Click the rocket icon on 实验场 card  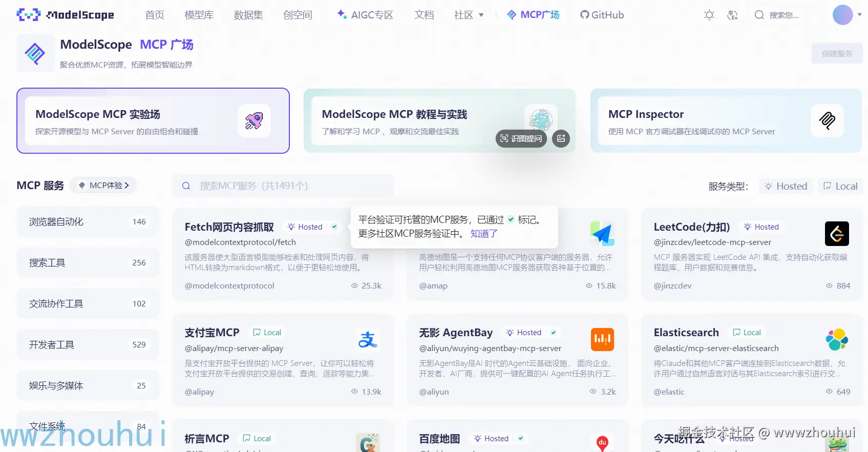point(254,120)
